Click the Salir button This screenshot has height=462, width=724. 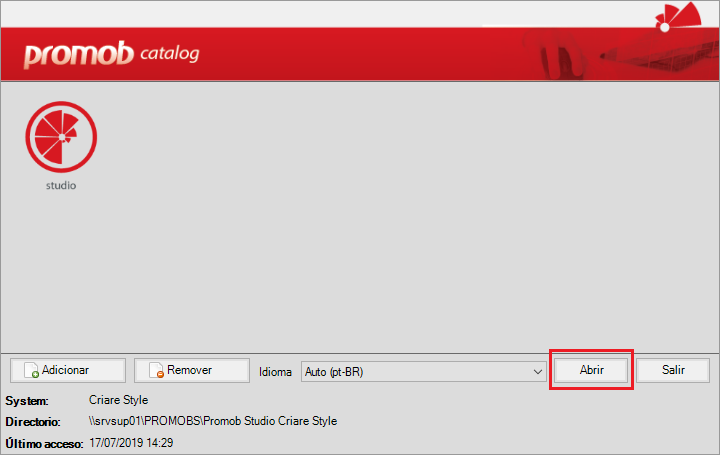pyautogui.click(x=674, y=372)
